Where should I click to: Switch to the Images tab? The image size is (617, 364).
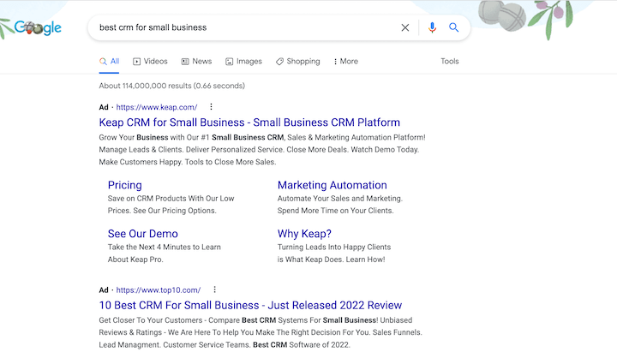coord(243,62)
